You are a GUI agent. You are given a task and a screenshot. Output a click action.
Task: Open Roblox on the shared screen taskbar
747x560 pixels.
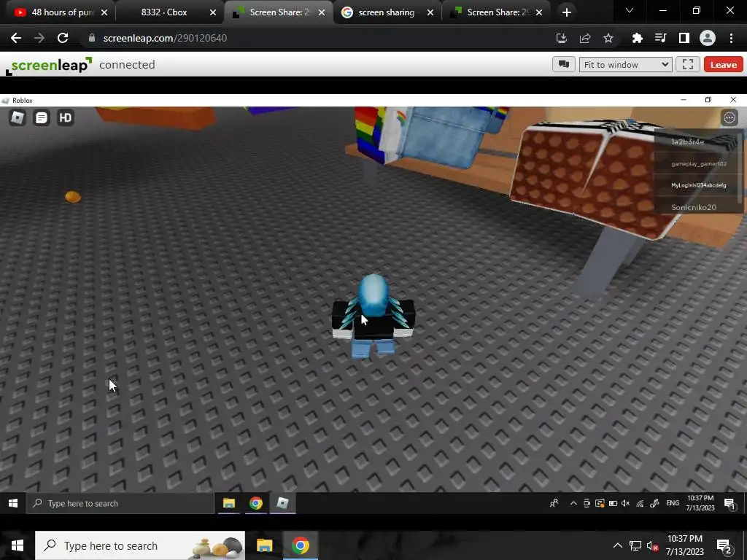tap(282, 503)
